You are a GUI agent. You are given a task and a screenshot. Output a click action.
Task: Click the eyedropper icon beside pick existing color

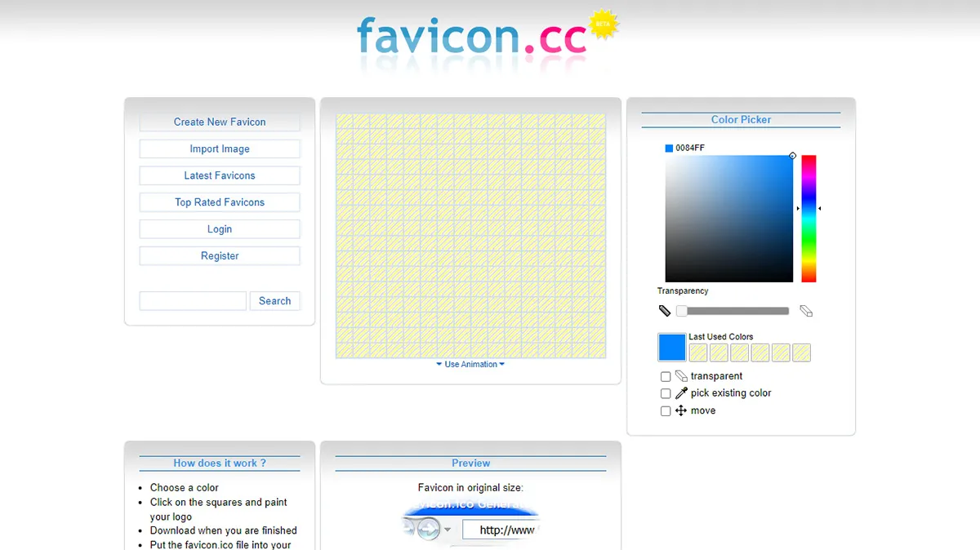point(679,393)
